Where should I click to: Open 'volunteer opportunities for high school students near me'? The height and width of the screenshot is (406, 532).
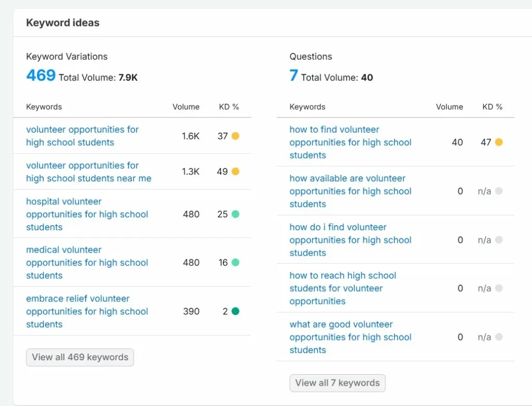[x=89, y=172]
